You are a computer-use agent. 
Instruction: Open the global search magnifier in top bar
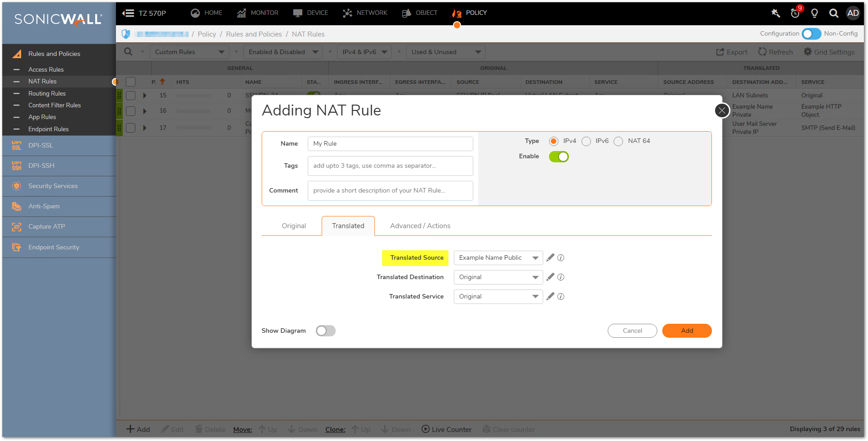tap(834, 13)
